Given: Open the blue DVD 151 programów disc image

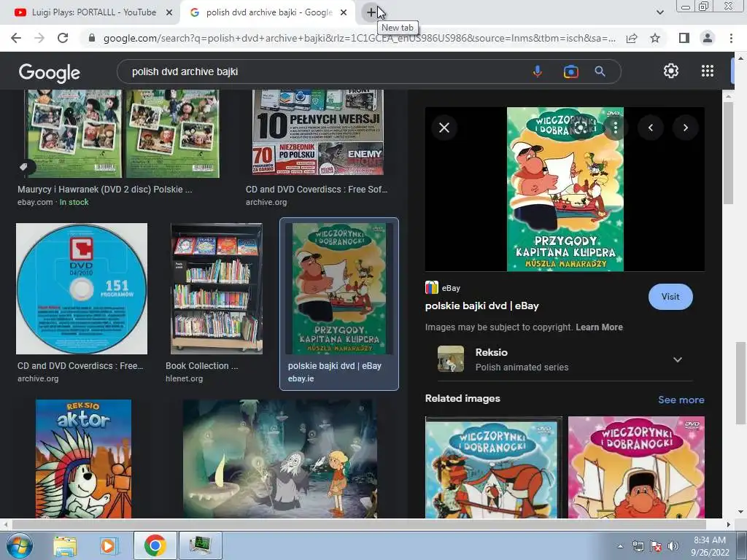Looking at the screenshot, I should (x=82, y=289).
